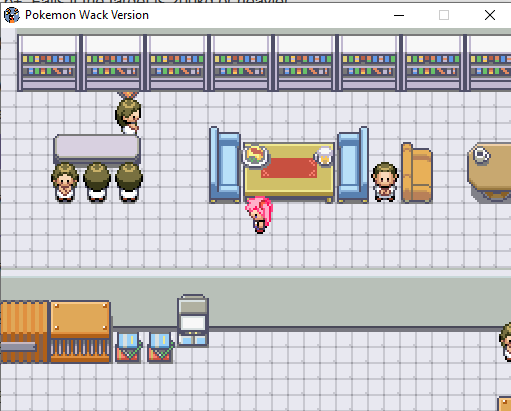Click the beer mug on the yellow table

coord(324,156)
